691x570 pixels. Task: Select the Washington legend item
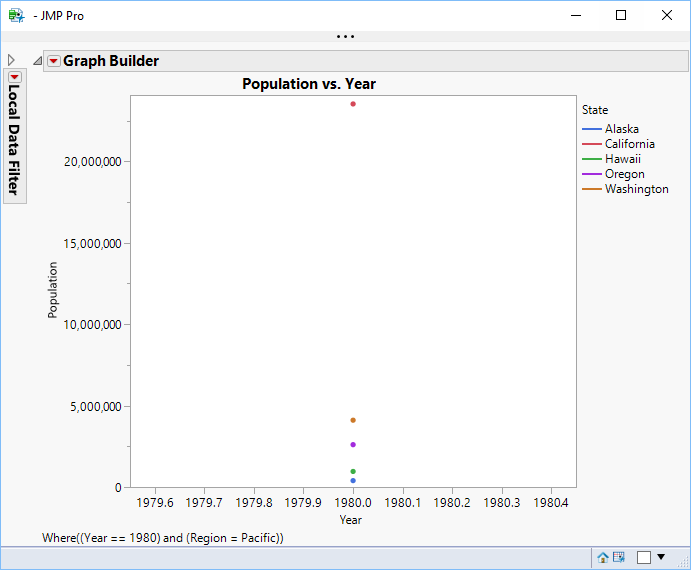click(636, 189)
